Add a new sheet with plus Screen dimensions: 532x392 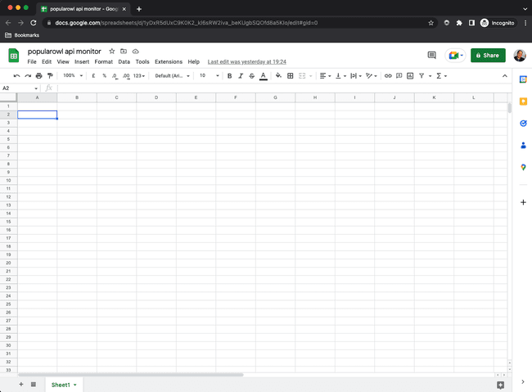(21, 384)
